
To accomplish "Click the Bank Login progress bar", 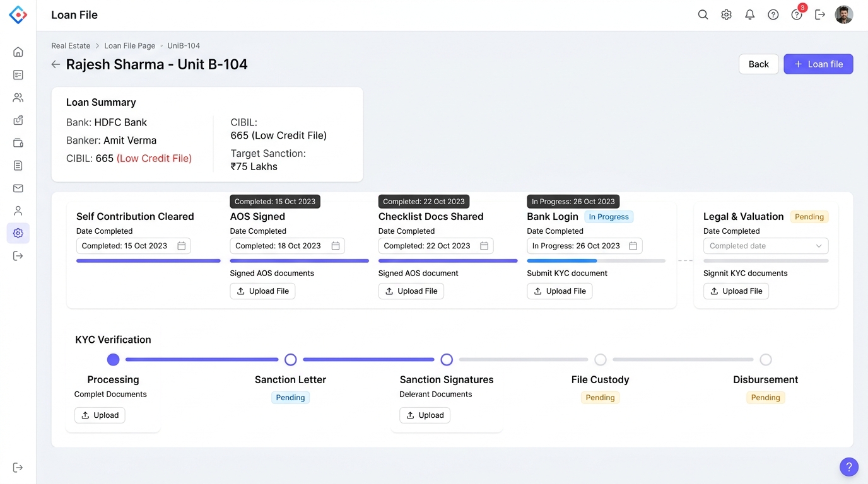I will point(596,261).
